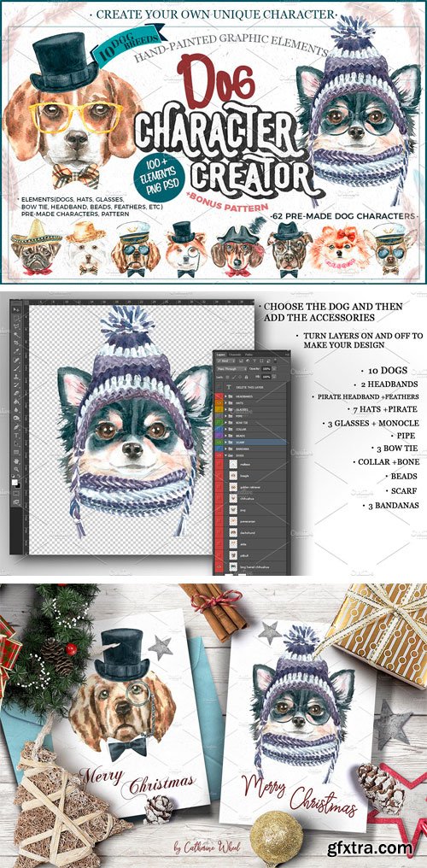
Task: Switch to the Paths tab
Action: coord(249,355)
